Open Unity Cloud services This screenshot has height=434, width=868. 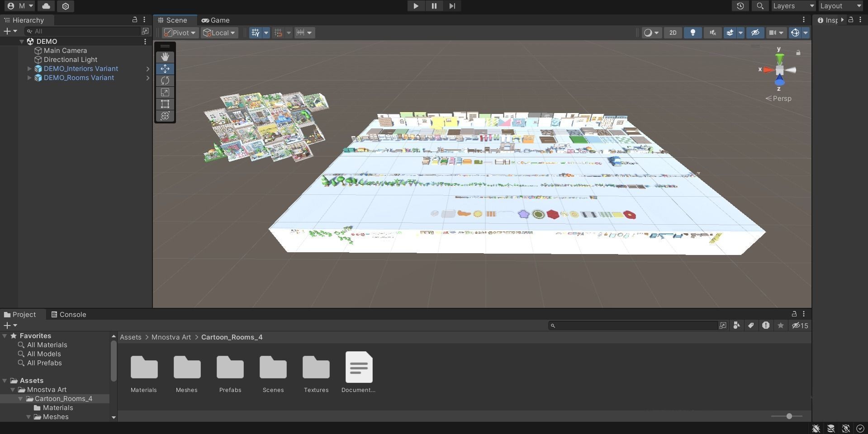[x=46, y=6]
